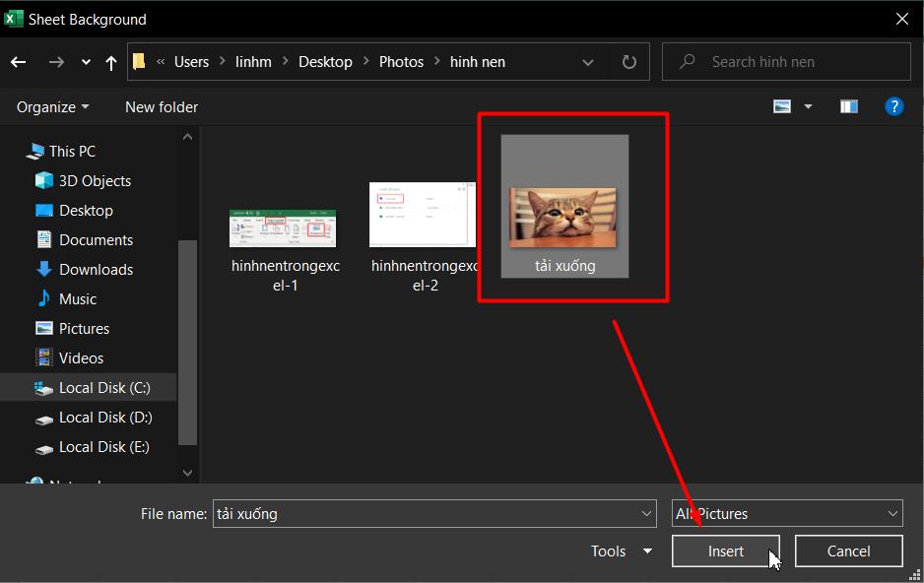The height and width of the screenshot is (583, 924).
Task: Open Local Disk (D:) in the sidebar
Action: pos(104,417)
